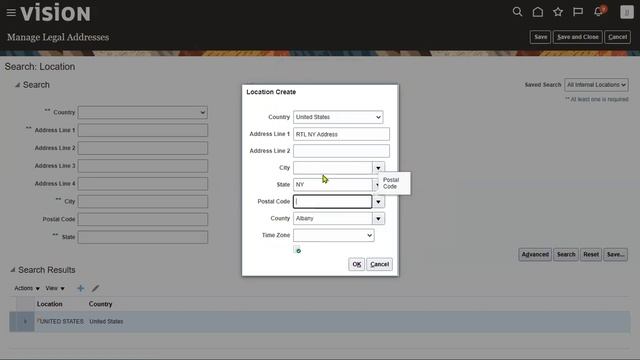Open the Postal Code dropdown arrow in dialog
The image size is (640, 360).
point(378,202)
